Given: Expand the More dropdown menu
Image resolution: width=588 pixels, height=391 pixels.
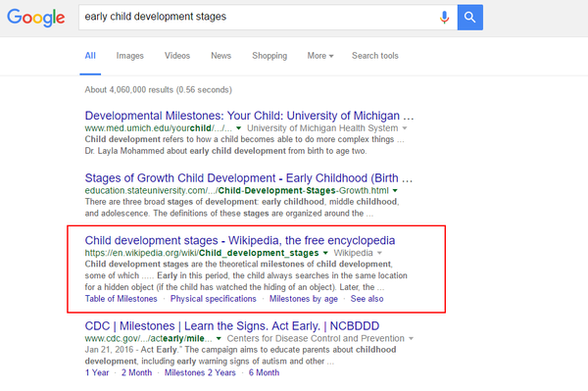Looking at the screenshot, I should 320,56.
